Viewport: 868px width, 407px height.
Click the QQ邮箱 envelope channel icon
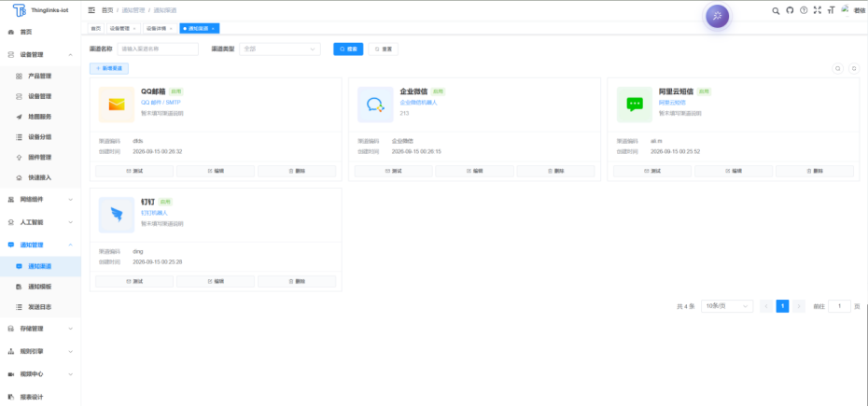117,105
